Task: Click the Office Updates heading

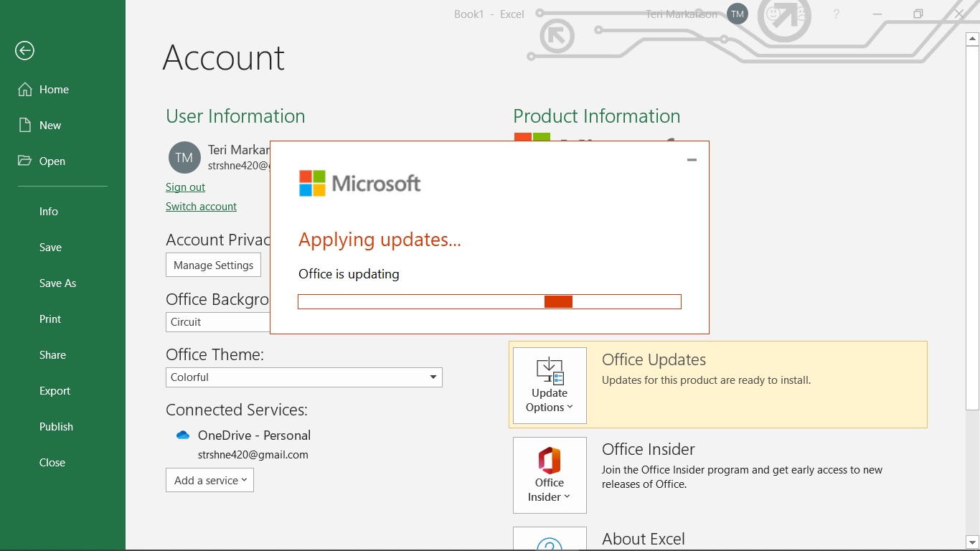Action: pos(654,360)
